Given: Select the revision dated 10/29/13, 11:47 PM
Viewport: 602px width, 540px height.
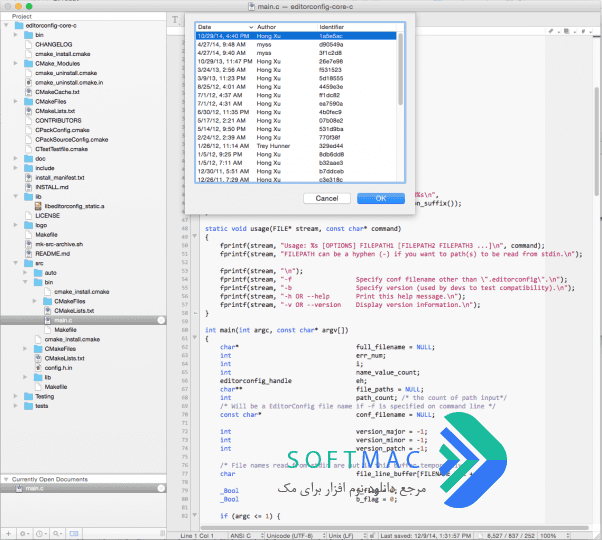Looking at the screenshot, I should [296, 61].
